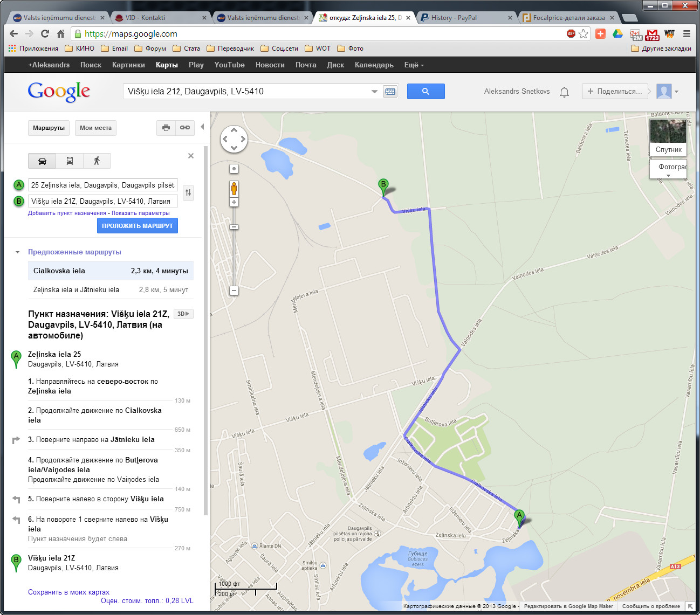Switch to Спутник satellite thumbnail
Image resolution: width=700 pixels, height=615 pixels.
pos(668,137)
